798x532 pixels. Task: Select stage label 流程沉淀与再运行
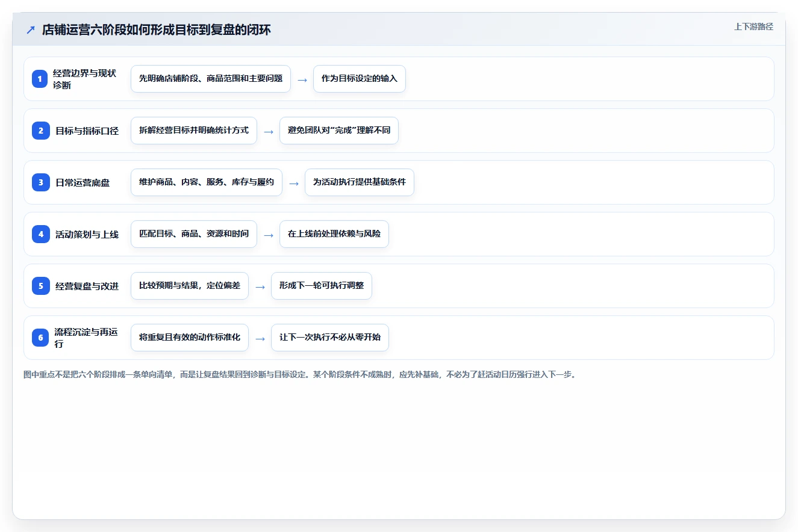coord(86,338)
